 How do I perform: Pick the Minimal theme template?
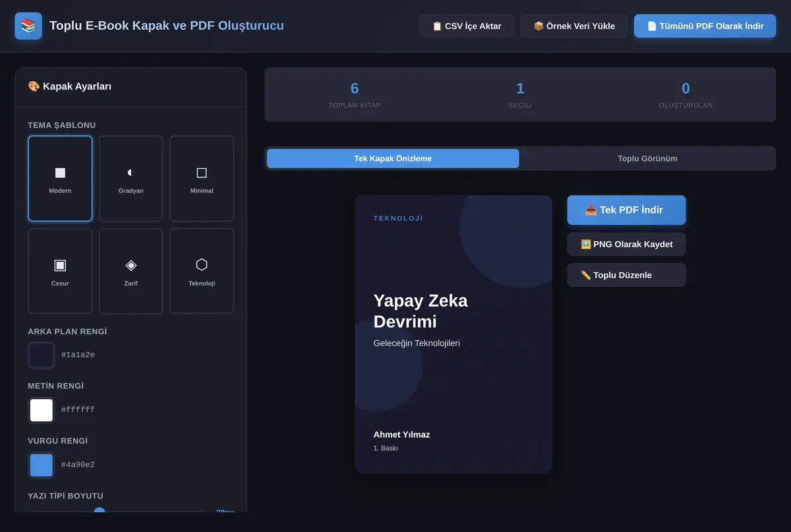(202, 179)
